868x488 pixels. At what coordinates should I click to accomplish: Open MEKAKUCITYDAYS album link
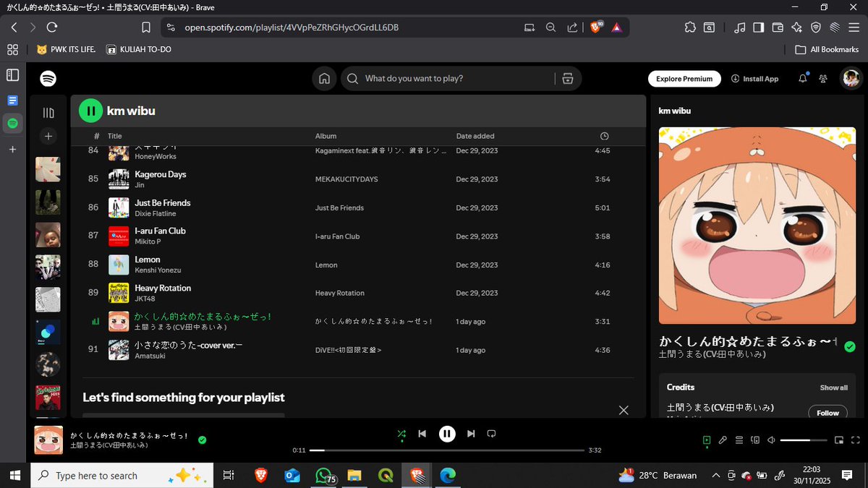click(x=346, y=179)
